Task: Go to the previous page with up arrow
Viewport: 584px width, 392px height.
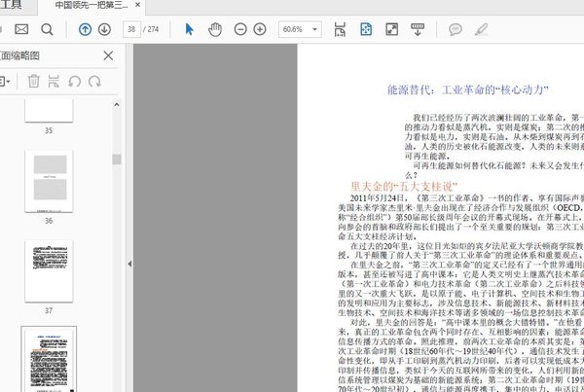Action: [x=85, y=30]
